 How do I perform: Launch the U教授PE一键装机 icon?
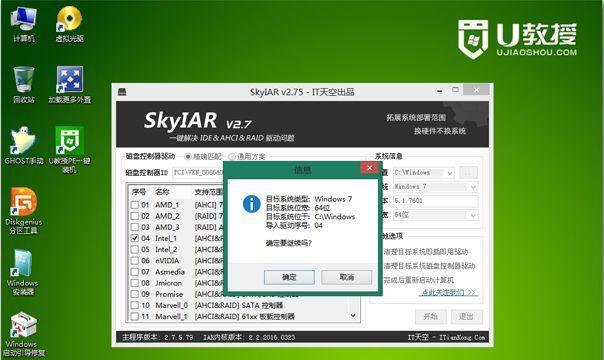click(x=69, y=149)
